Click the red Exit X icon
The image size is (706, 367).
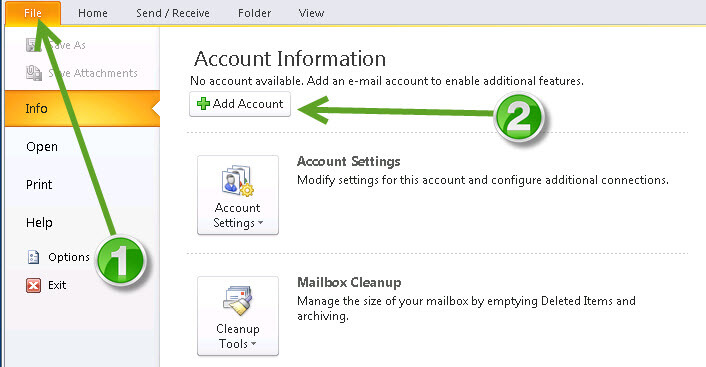(x=33, y=285)
